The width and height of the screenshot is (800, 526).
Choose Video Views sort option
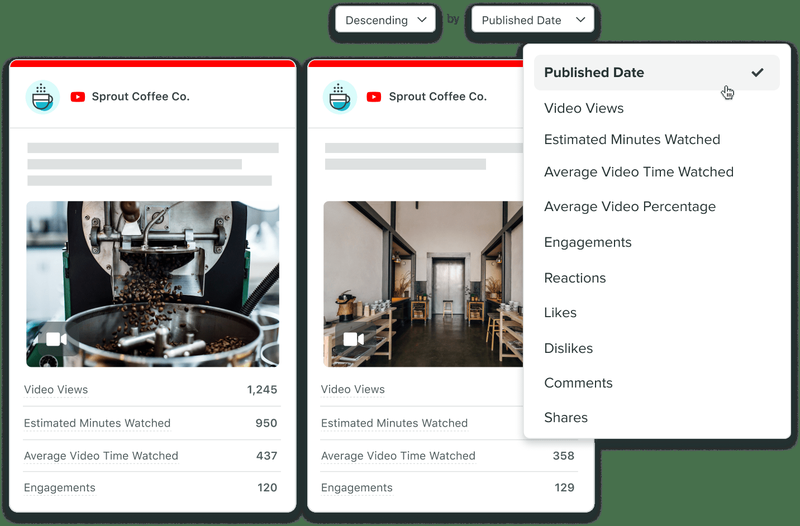point(584,108)
